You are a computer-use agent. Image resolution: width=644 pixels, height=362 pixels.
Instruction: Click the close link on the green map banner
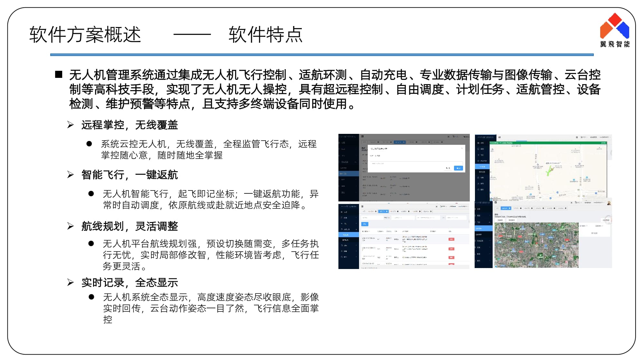point(603,143)
